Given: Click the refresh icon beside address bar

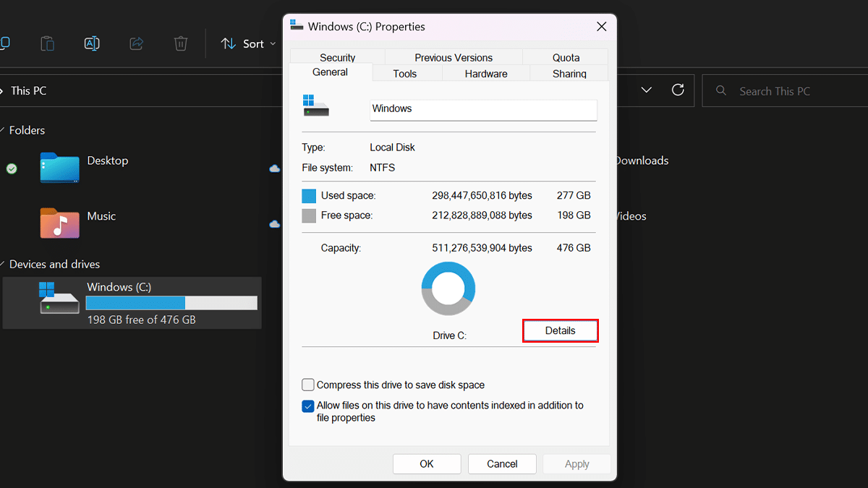Looking at the screenshot, I should click(678, 90).
